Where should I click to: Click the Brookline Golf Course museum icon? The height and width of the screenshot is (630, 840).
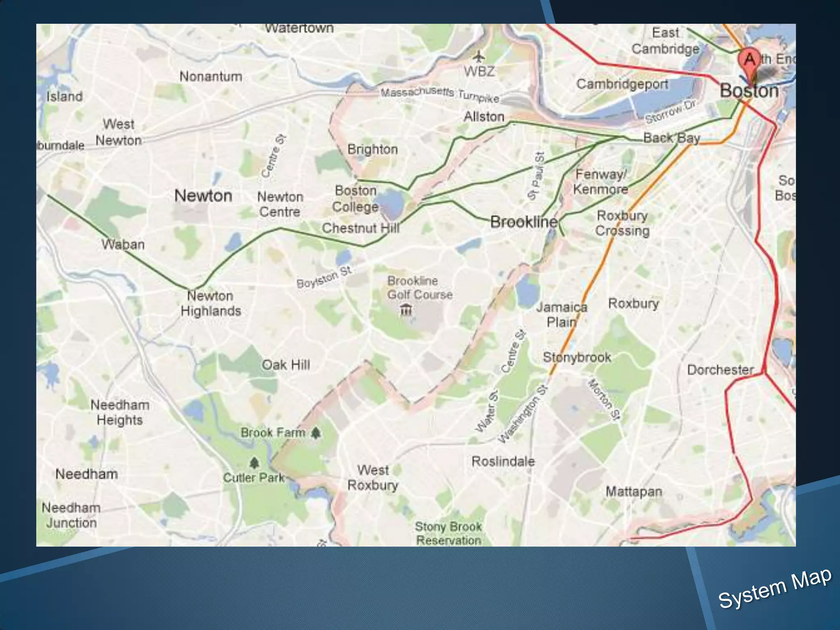tap(406, 310)
